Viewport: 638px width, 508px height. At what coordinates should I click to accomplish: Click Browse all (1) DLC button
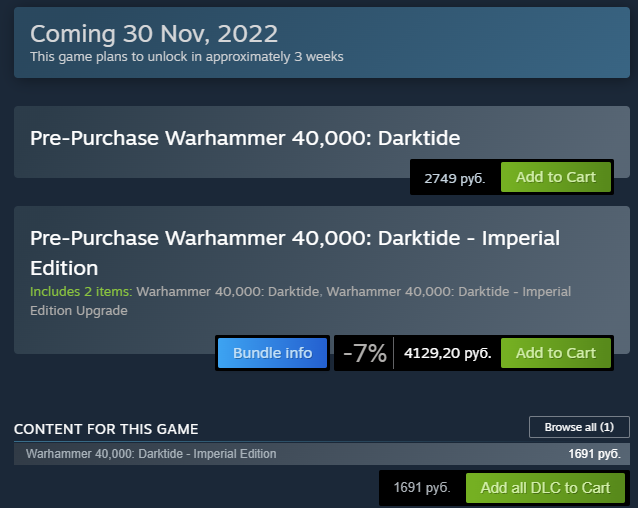(579, 427)
